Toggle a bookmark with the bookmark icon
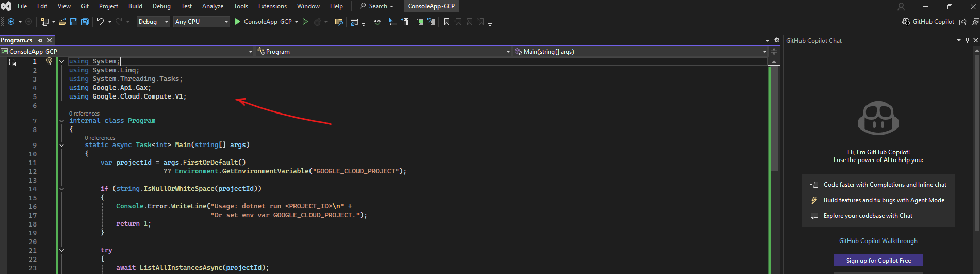Screen dimensions: 980x274 pyautogui.click(x=447, y=22)
